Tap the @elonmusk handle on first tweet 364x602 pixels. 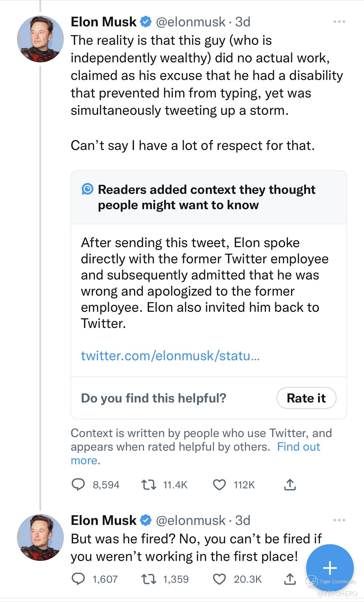(x=191, y=22)
